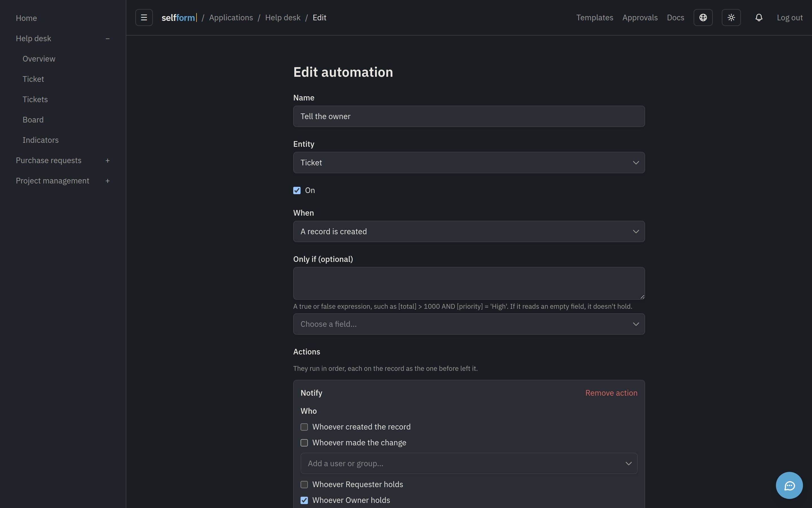Open Ticket in the sidebar
The height and width of the screenshot is (508, 812).
[x=33, y=79]
